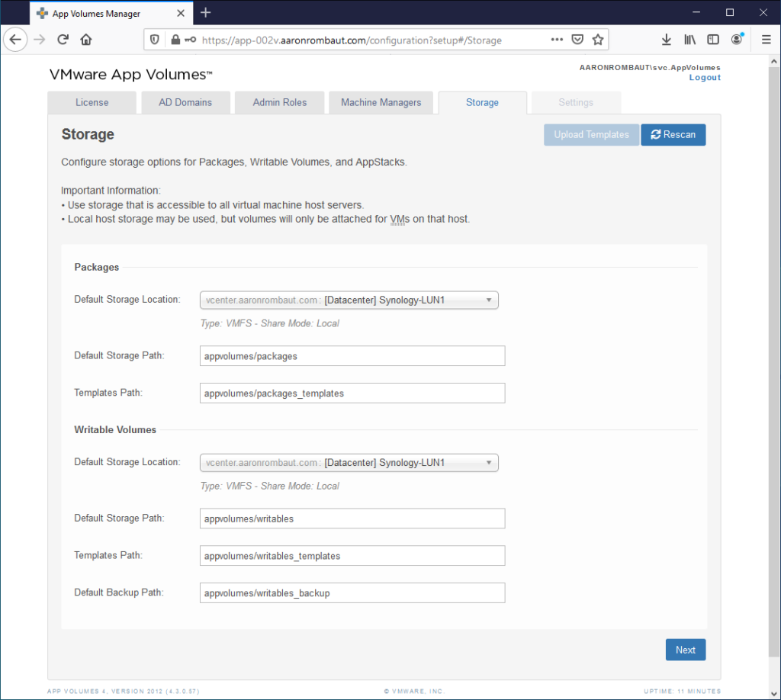Reload the page with the browser refresh icon
The image size is (781, 700).
[x=63, y=40]
